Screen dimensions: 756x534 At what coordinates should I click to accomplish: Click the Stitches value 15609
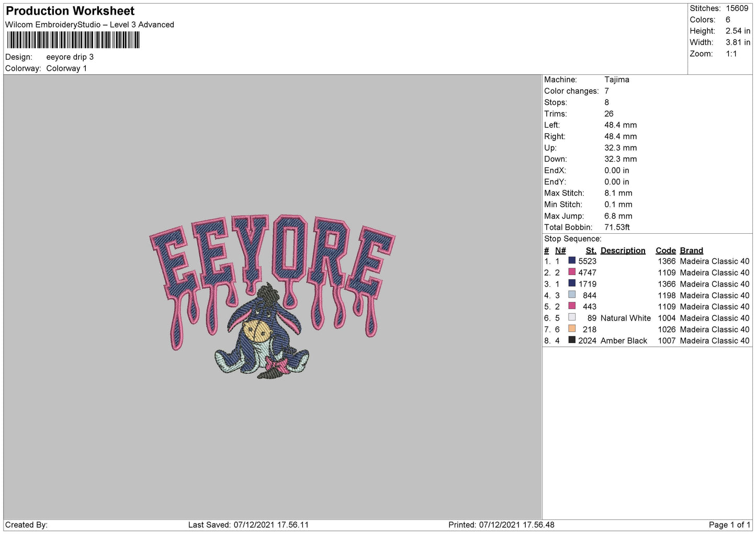tap(737, 8)
